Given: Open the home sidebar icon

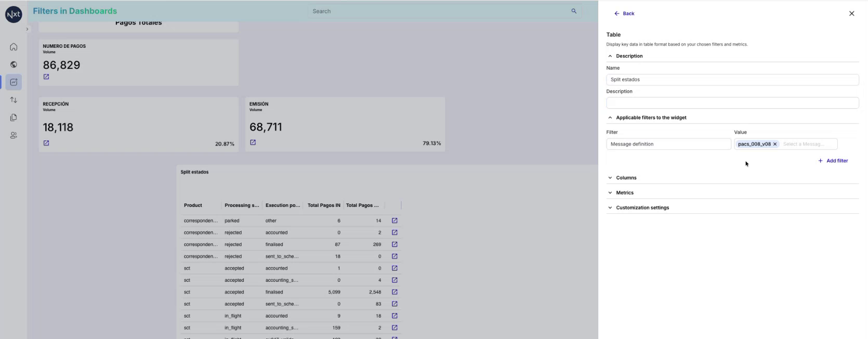Looking at the screenshot, I should pyautogui.click(x=14, y=47).
